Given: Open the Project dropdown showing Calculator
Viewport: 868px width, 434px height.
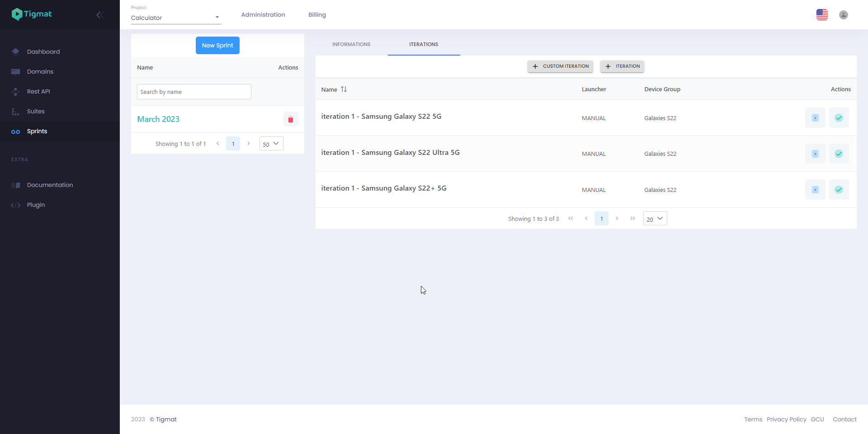Looking at the screenshot, I should pos(176,18).
